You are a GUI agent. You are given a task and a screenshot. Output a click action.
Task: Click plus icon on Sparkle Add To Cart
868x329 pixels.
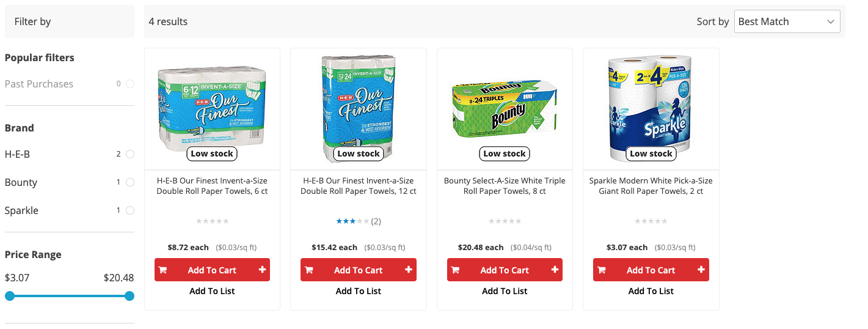pyautogui.click(x=701, y=270)
